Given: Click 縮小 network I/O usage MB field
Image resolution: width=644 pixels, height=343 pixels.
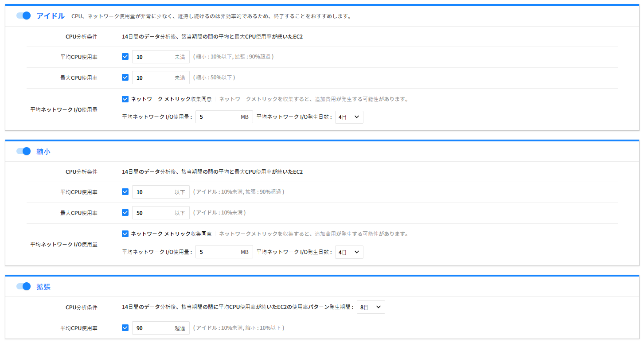Looking at the screenshot, I should pos(217,252).
